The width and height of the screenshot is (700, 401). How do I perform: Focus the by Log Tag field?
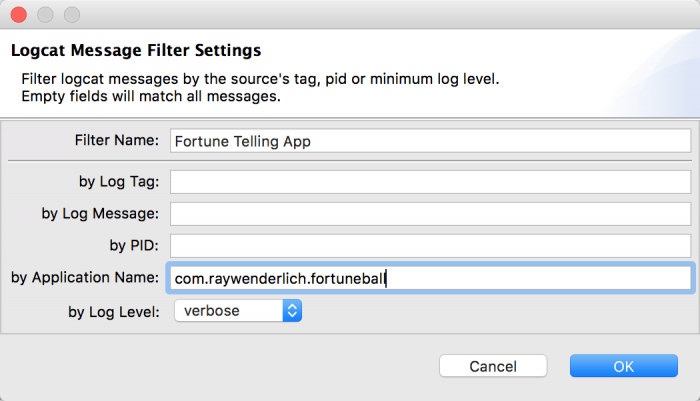[430, 182]
